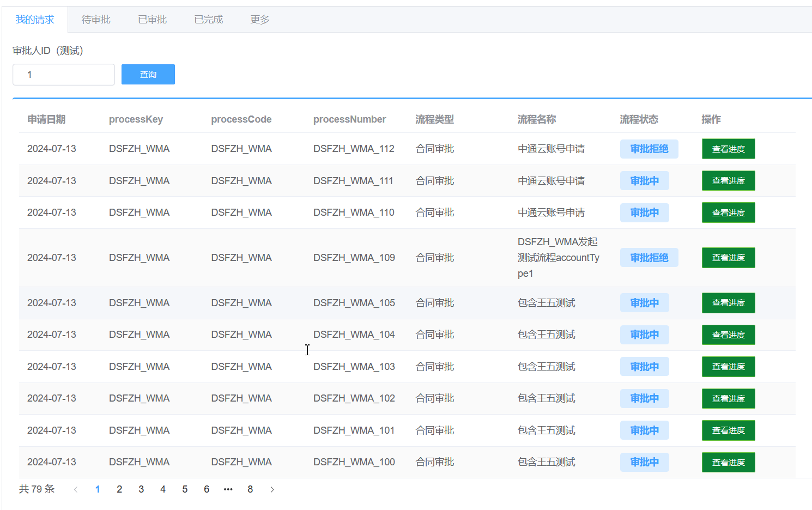Click 审批中 status tag of DSFZH_WMA_103
The height and width of the screenshot is (510, 812).
[645, 367]
